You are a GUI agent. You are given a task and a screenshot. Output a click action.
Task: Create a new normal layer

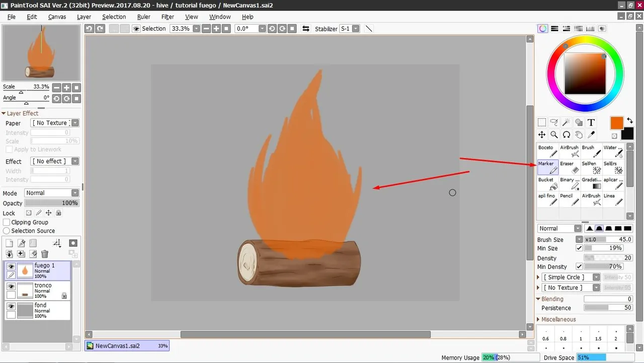click(x=9, y=243)
